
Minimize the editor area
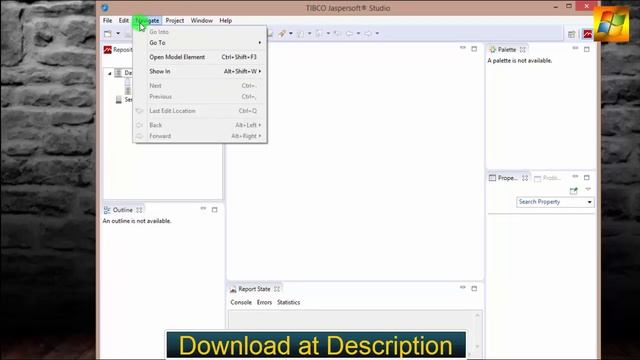(463, 48)
